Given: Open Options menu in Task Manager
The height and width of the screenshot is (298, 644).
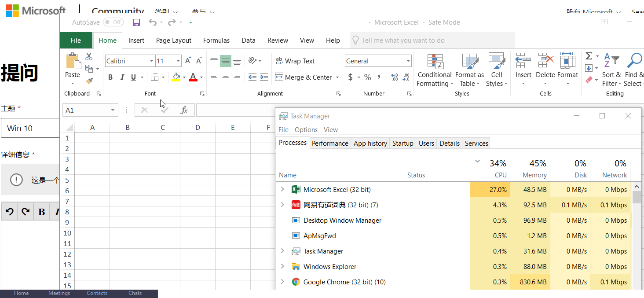Looking at the screenshot, I should pos(306,129).
